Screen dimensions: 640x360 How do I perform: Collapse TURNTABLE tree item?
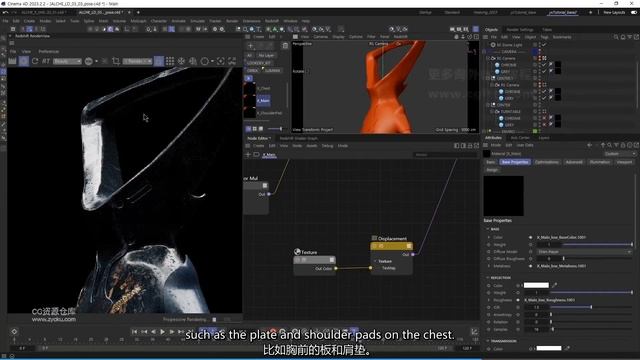[492, 111]
